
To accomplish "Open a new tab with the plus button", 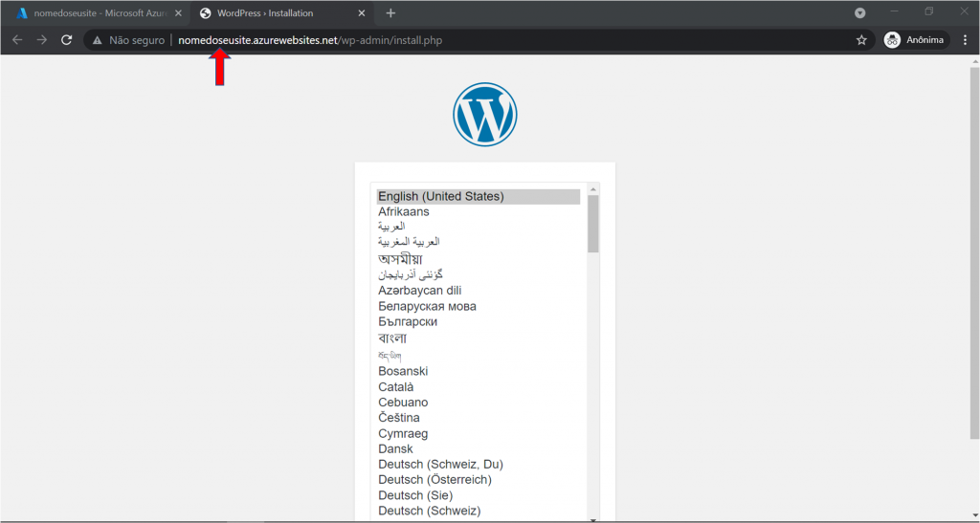I will point(390,13).
